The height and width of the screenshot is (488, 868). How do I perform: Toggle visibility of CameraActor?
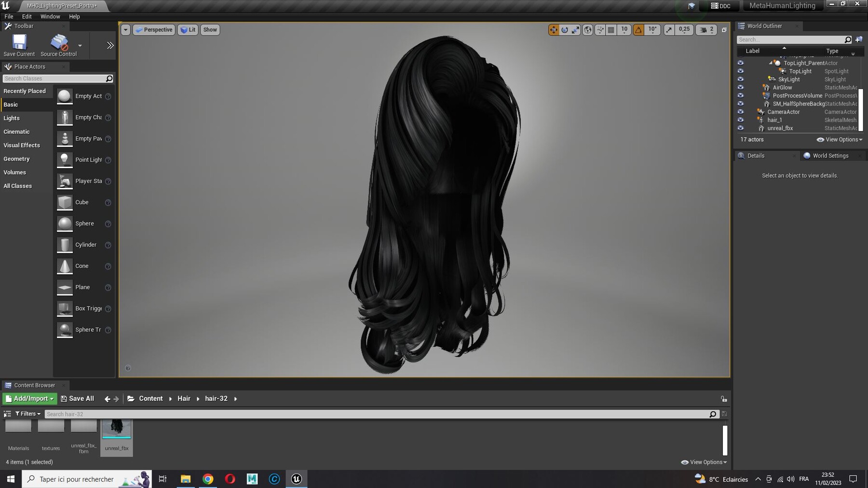pos(741,112)
